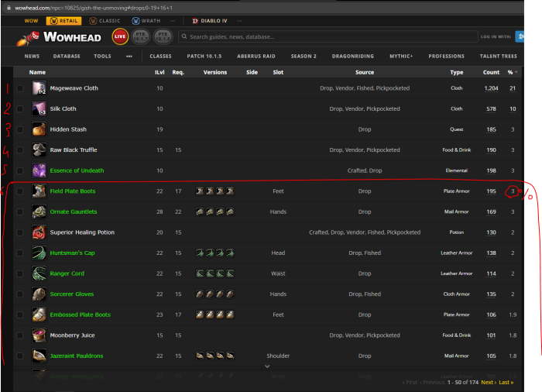Image resolution: width=542 pixels, height=392 pixels.
Task: Open the three-dots more menu in navigation
Action: 129,57
